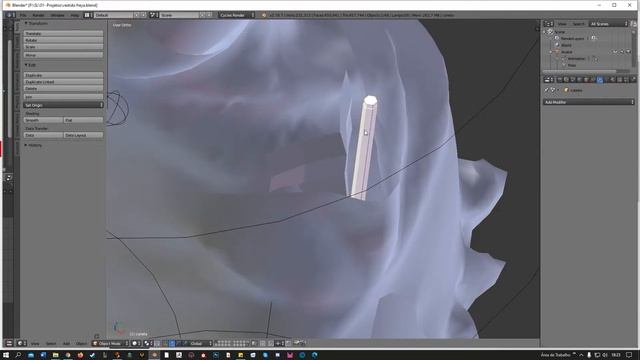
Task: Open the Object Mode dropdown
Action: [110, 343]
